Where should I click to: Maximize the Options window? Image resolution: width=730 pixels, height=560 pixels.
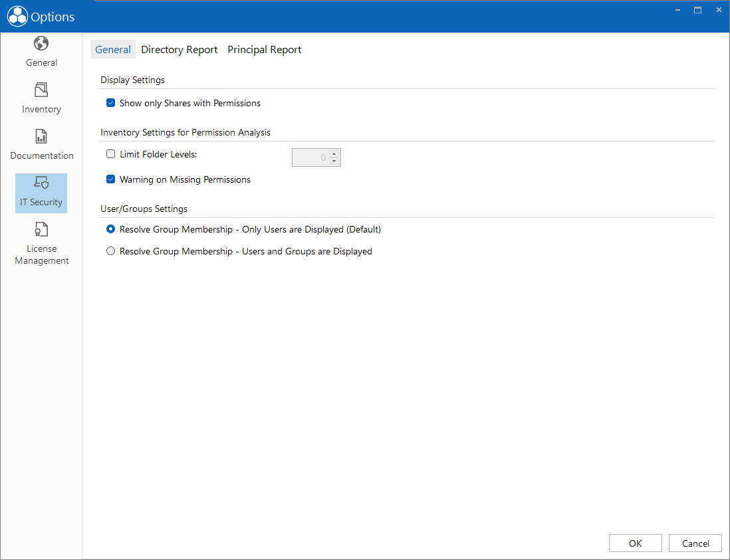click(x=698, y=10)
